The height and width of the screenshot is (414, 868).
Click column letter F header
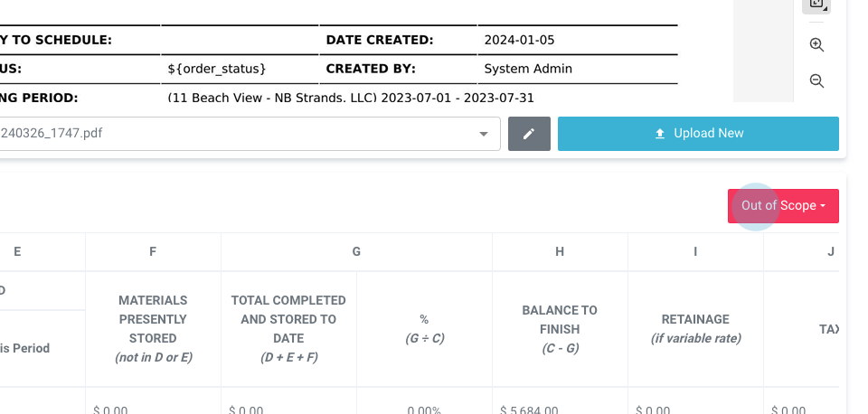(153, 252)
